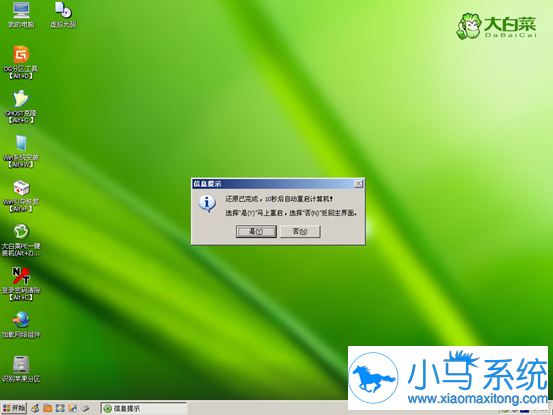Click the printer-like quick launch icon
Screen dimensions: 553x415
tap(35, 408)
